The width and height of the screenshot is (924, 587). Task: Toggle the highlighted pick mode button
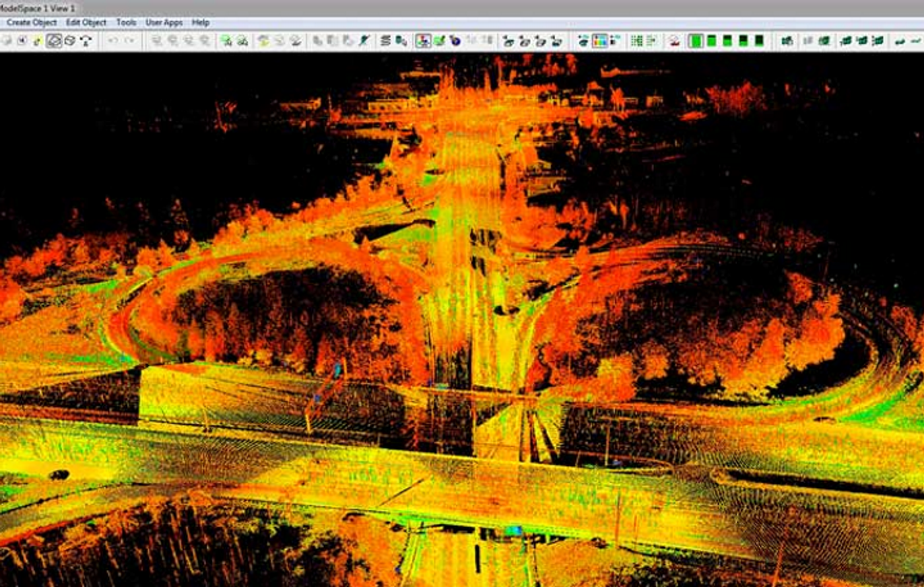tap(423, 41)
